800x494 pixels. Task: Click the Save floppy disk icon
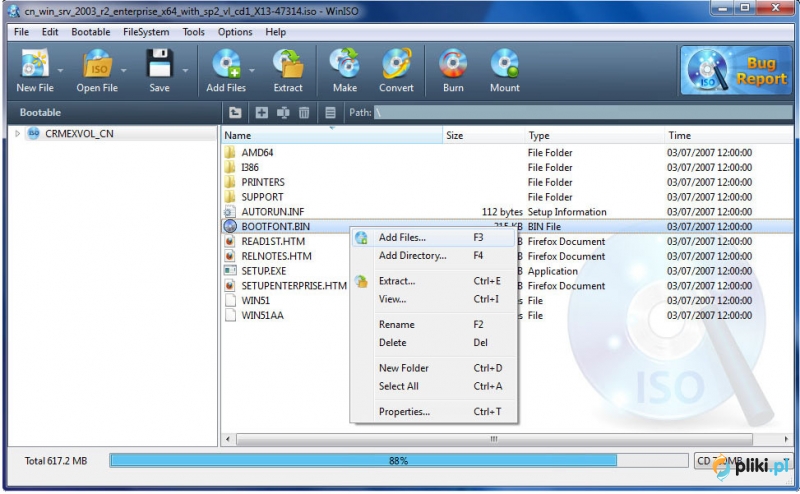159,64
